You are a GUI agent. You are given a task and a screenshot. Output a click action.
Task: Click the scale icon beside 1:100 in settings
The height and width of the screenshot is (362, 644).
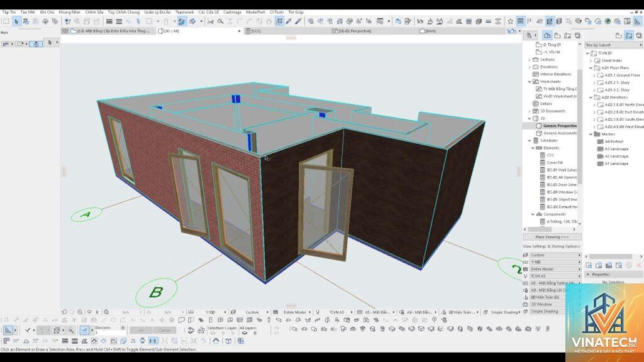(525, 262)
